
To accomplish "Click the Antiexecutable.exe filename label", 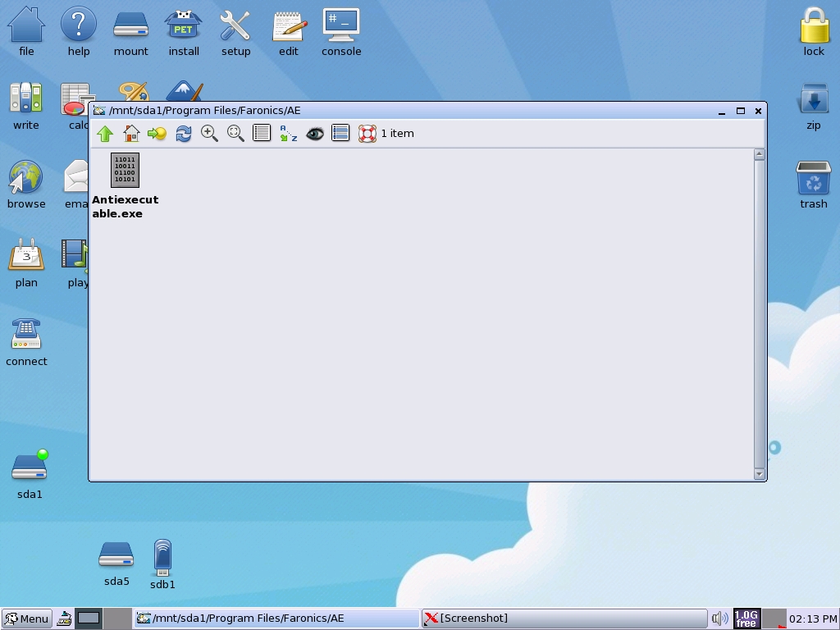I will pyautogui.click(x=126, y=206).
